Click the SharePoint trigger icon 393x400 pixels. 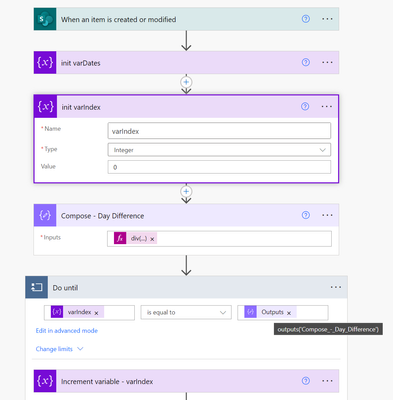(x=45, y=19)
